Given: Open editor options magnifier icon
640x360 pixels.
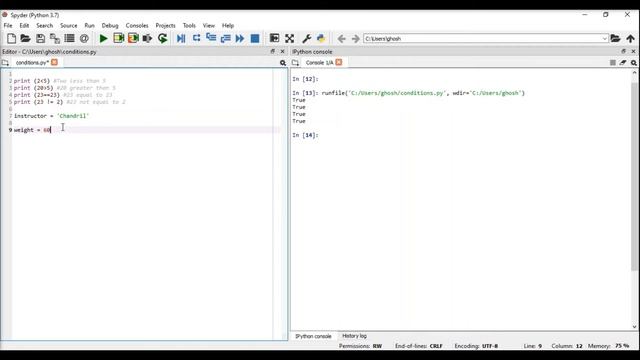Looking at the screenshot, I should [x=282, y=63].
